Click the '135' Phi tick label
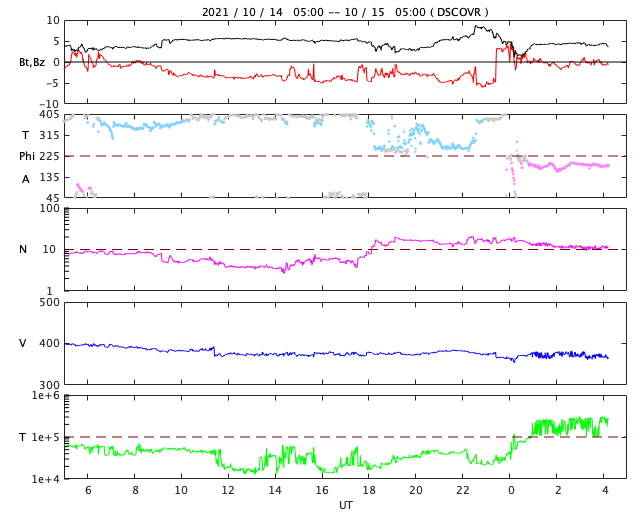Image resolution: width=640 pixels, height=512 pixels. coord(49,177)
